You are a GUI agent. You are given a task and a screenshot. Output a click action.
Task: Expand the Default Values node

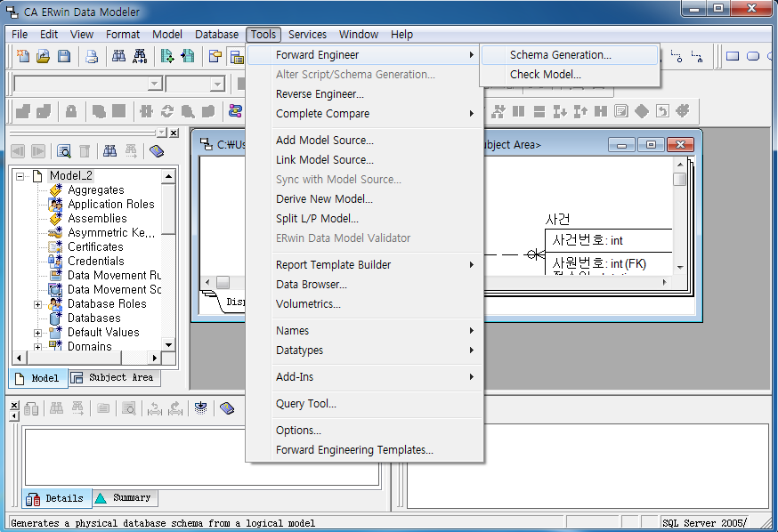point(37,333)
